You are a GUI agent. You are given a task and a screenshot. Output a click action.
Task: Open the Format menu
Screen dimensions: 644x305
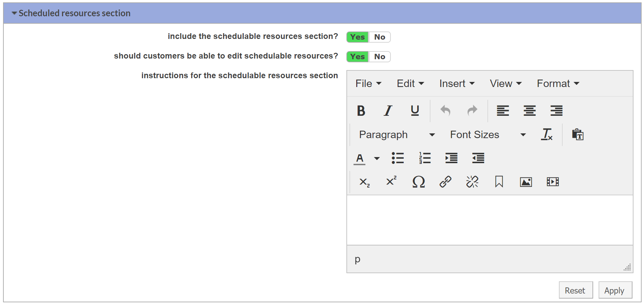click(558, 84)
